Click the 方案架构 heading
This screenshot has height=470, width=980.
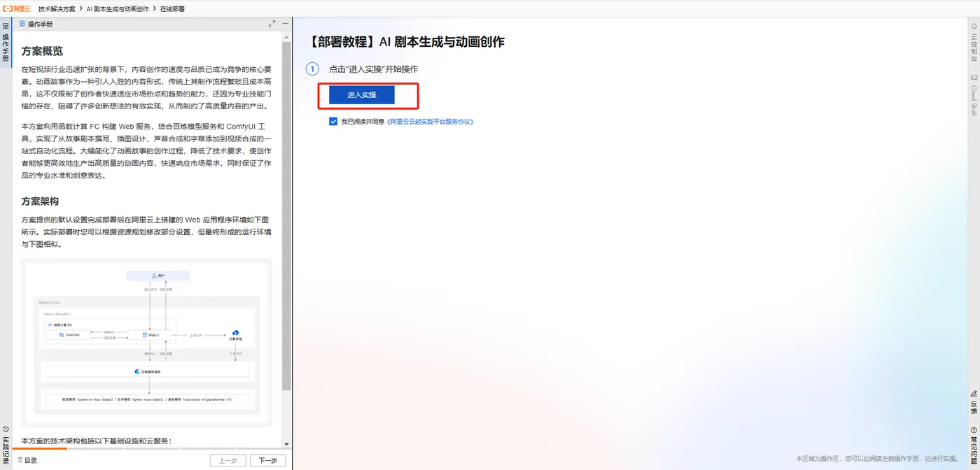tap(40, 201)
